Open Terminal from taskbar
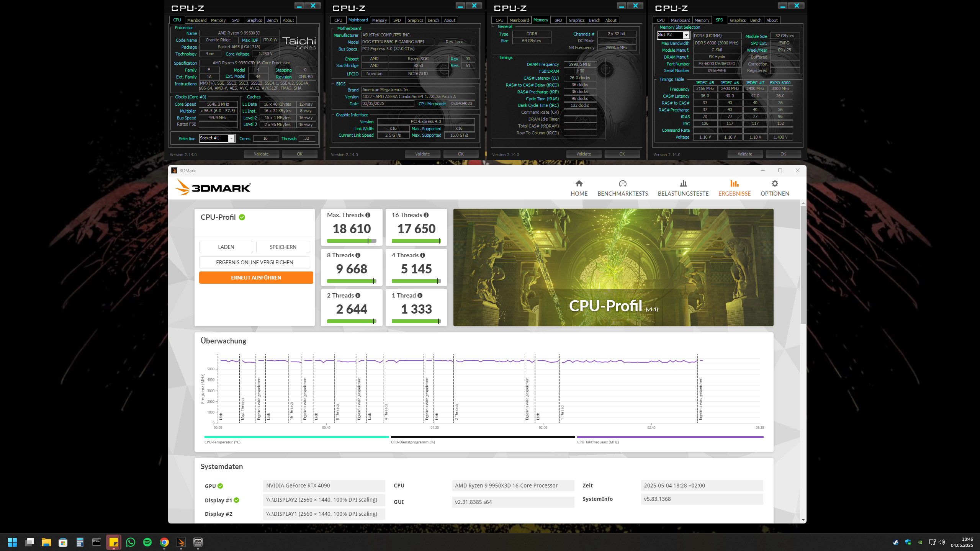Screen dimensions: 980x551 coord(97,542)
